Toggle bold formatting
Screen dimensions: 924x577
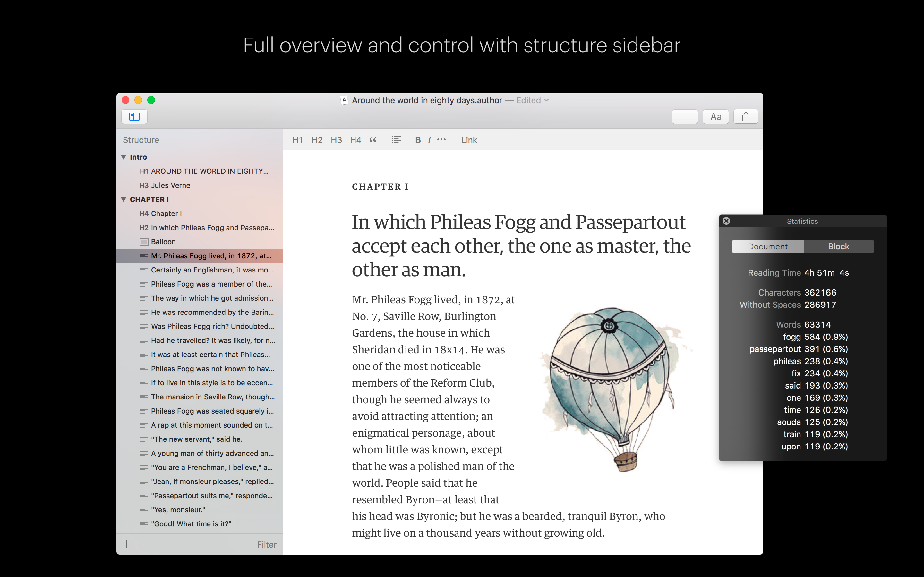418,140
